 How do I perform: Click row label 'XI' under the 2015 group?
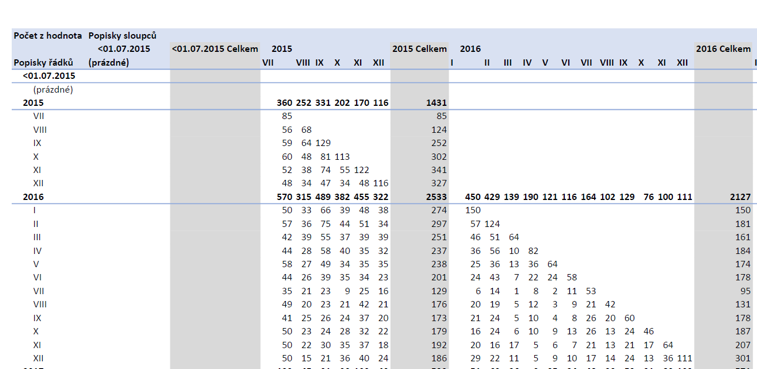click(x=38, y=170)
